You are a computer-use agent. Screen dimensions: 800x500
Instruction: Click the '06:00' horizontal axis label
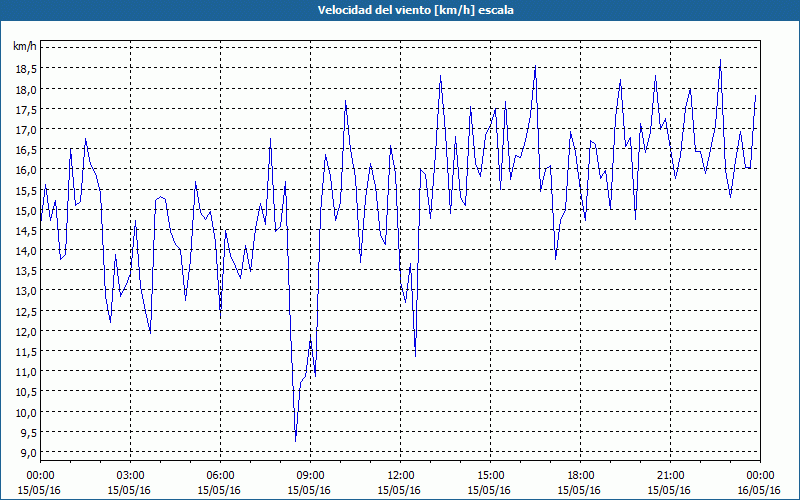pos(220,475)
